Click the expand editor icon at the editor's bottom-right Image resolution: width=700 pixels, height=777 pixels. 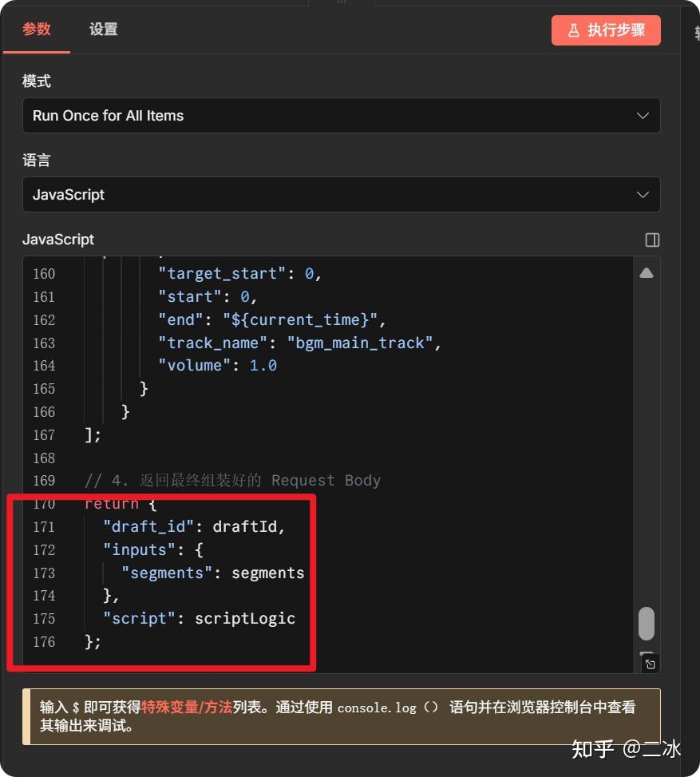[650, 664]
